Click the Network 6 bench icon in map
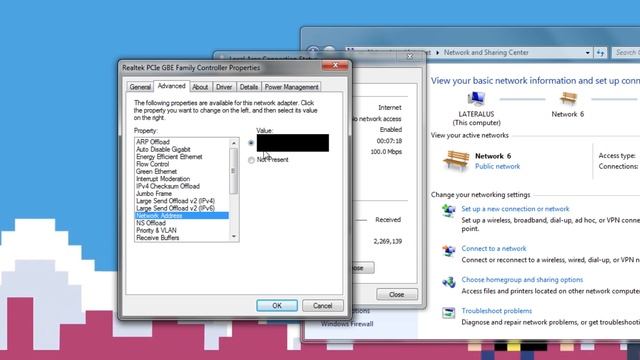This screenshot has height=360, width=640. 568,100
